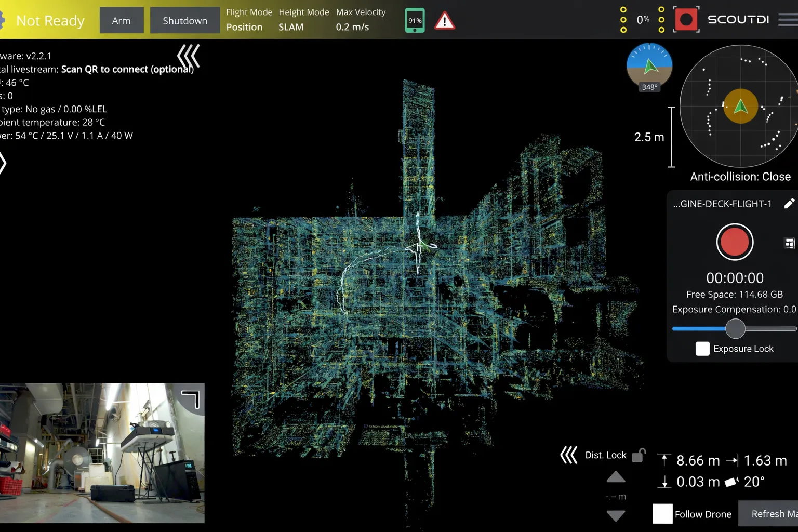The height and width of the screenshot is (532, 798).
Task: Collapse the info panel with triple chevrons
Action: coord(188,56)
